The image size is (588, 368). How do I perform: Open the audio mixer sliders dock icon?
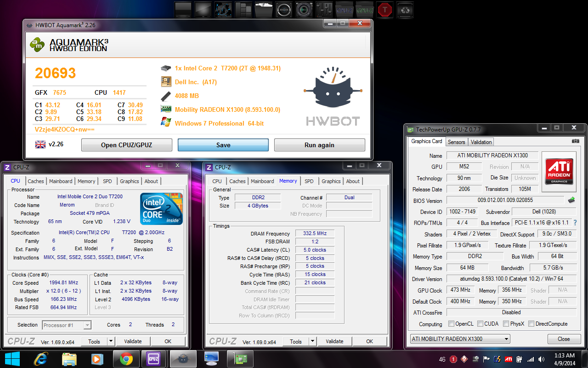(324, 10)
